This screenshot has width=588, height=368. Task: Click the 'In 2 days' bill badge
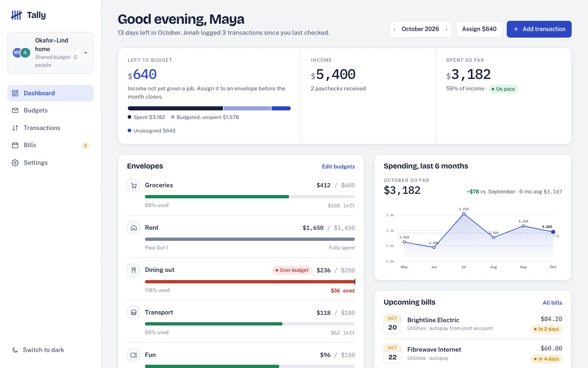click(546, 329)
